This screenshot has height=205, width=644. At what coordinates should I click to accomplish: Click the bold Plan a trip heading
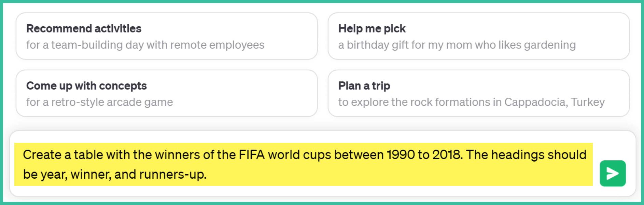364,86
